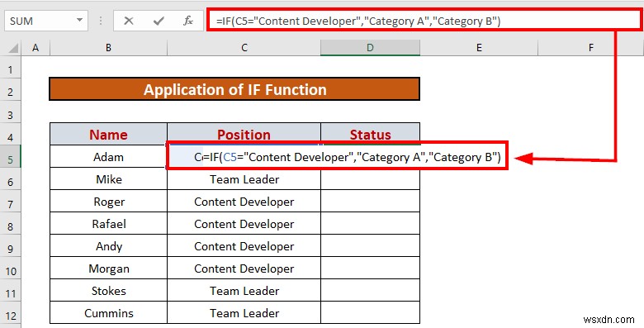Image resolution: width=644 pixels, height=328 pixels.
Task: Select empty Status cell for Mike
Action: (x=370, y=178)
